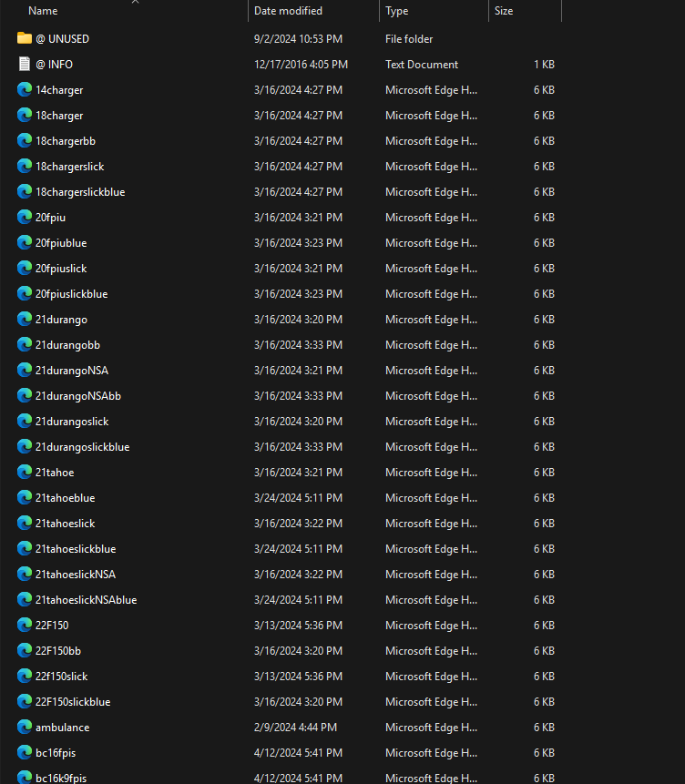Select the 22F150slickblue file name
The width and height of the screenshot is (685, 784).
(x=73, y=701)
